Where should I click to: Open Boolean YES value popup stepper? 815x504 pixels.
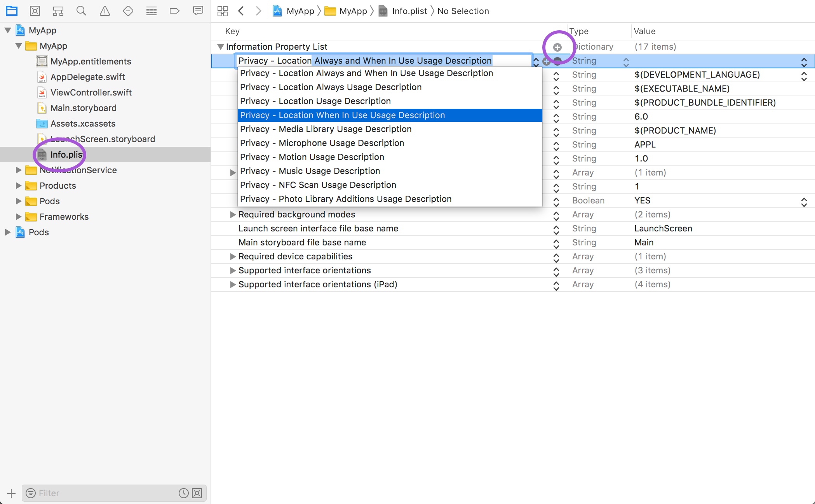(x=804, y=201)
